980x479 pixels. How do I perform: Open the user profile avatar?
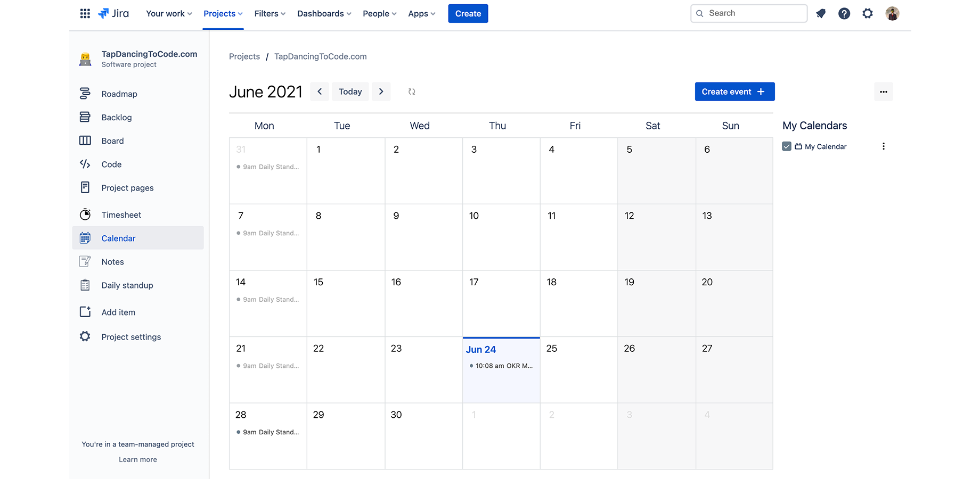(892, 13)
